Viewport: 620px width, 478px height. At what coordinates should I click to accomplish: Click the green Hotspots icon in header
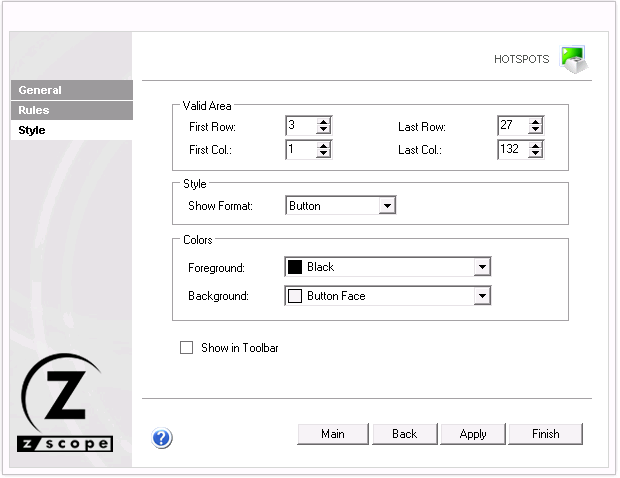click(x=572, y=59)
